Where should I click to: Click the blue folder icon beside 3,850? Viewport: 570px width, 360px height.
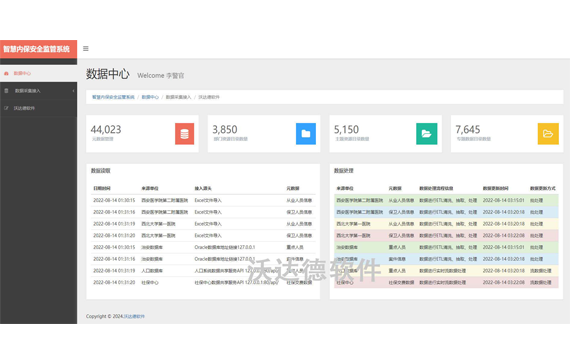coord(306,134)
